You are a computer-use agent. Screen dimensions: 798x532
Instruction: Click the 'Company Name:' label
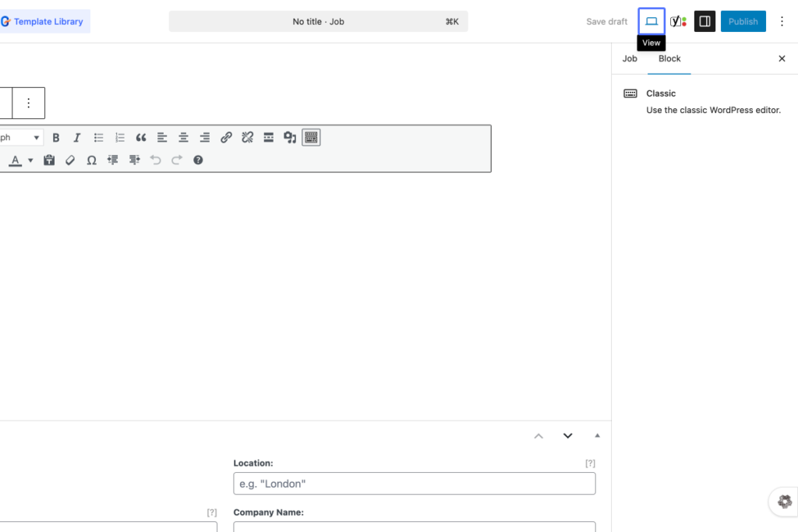[x=268, y=513]
